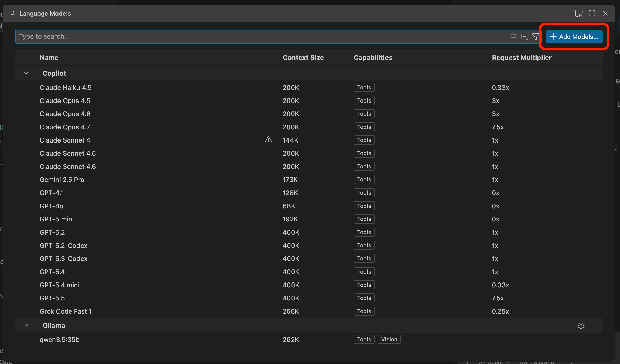Select the GPT-5 mini model
The width and height of the screenshot is (620, 364).
click(x=309, y=219)
